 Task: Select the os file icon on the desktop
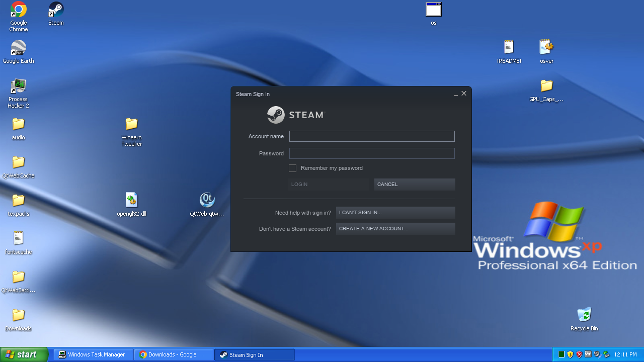(434, 10)
